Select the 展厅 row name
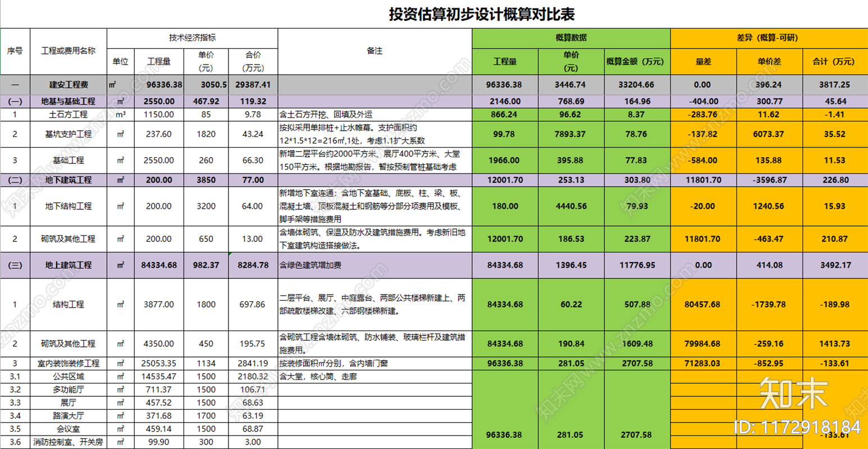This screenshot has width=868, height=449. [68, 403]
